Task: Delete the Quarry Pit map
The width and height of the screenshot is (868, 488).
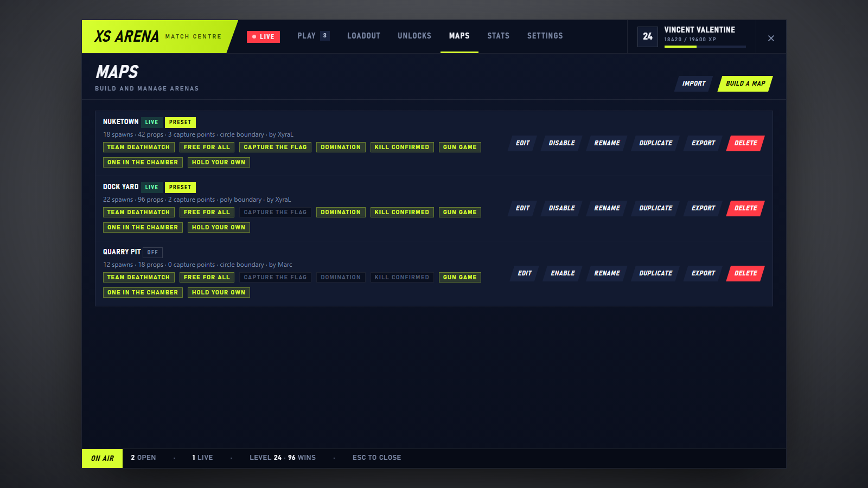Action: tap(745, 273)
